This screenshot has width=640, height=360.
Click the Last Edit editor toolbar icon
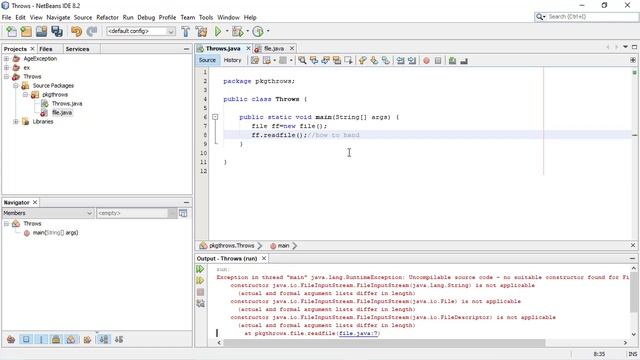tap(255, 60)
